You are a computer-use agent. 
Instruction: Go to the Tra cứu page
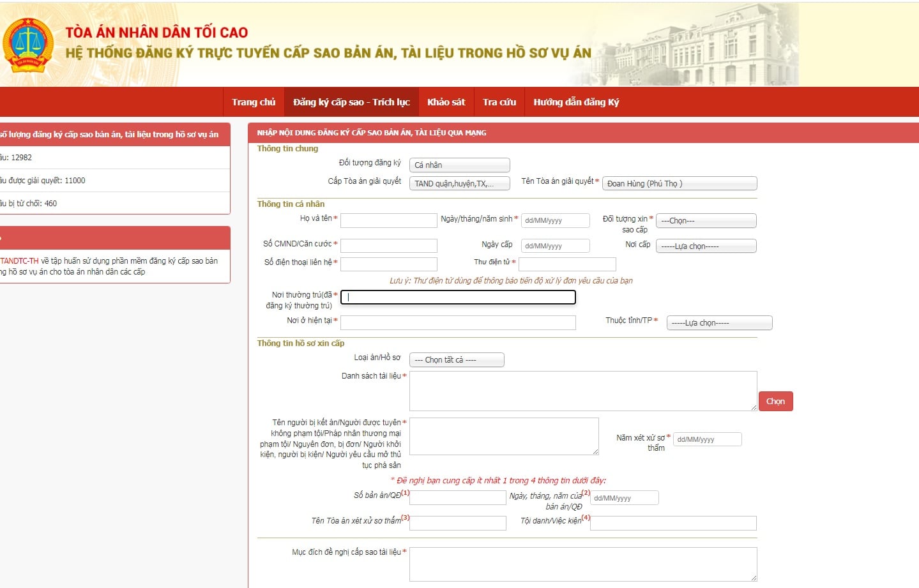(x=499, y=102)
